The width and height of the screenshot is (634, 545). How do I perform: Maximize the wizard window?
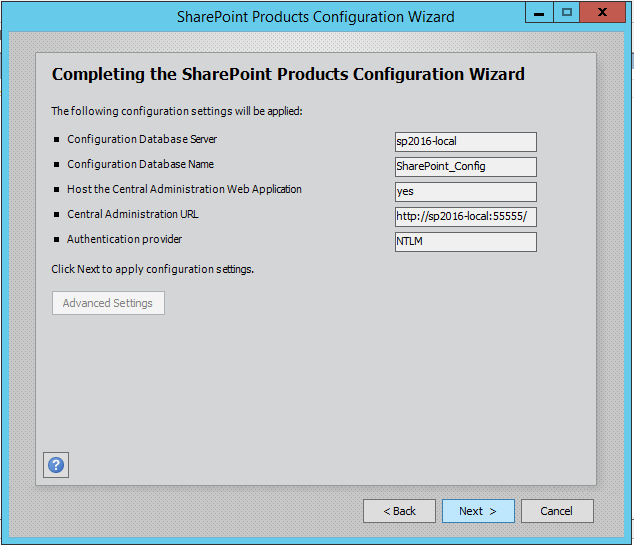[x=566, y=13]
